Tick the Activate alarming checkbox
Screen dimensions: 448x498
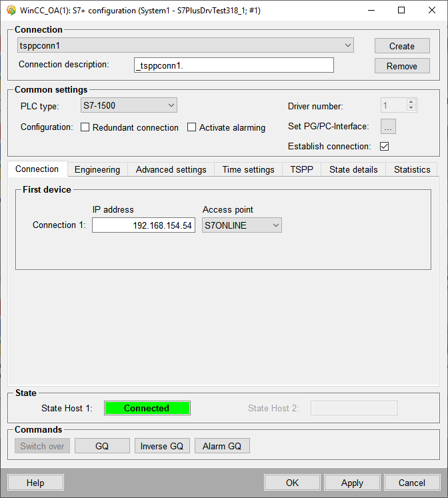(192, 127)
